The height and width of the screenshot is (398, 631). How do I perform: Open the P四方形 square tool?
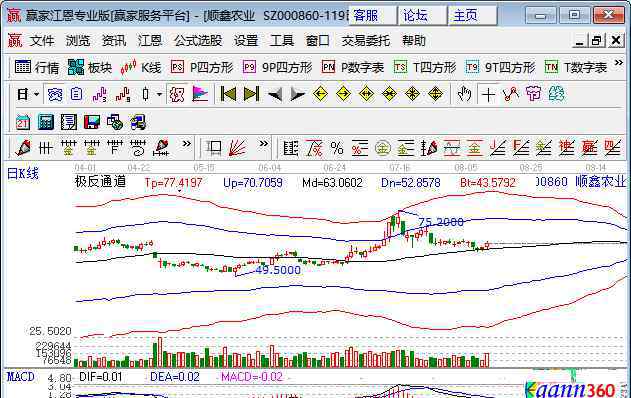click(x=202, y=67)
